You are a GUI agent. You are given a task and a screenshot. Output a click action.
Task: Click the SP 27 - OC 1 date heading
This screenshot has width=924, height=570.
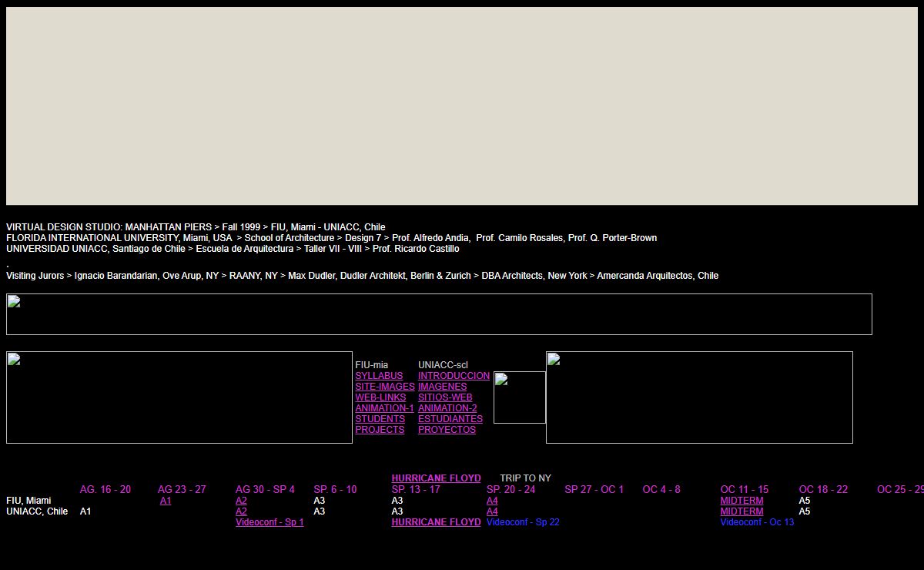tap(594, 489)
